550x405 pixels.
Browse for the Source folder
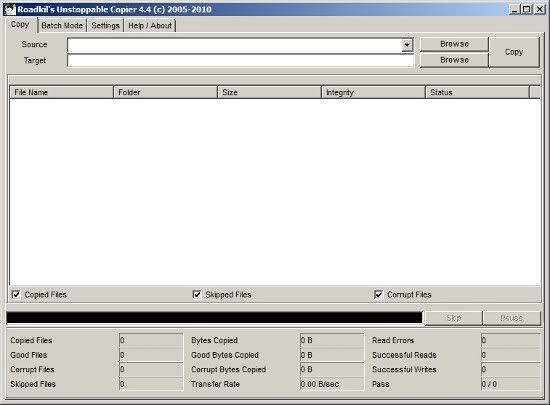[x=454, y=44]
